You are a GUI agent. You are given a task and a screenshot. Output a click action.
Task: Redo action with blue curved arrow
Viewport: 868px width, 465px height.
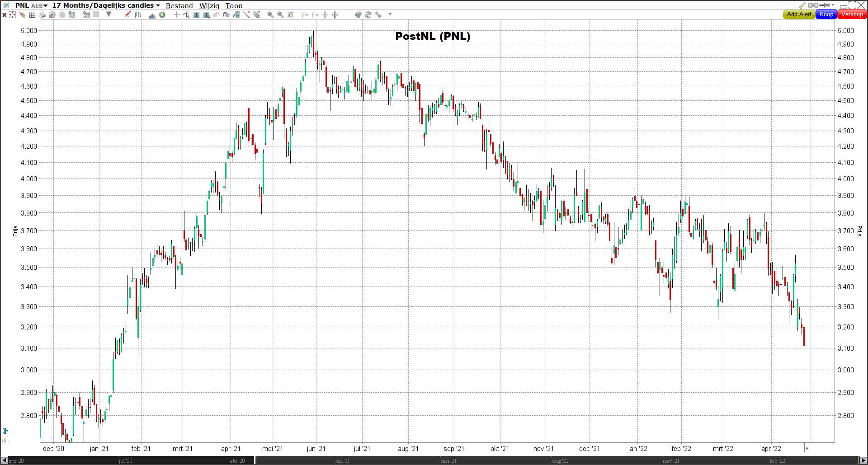[x=226, y=14]
